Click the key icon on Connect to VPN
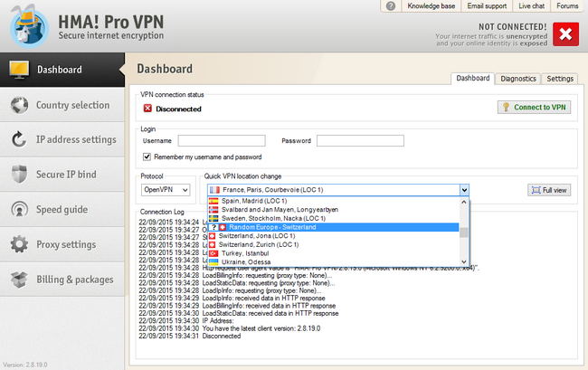 click(x=506, y=108)
